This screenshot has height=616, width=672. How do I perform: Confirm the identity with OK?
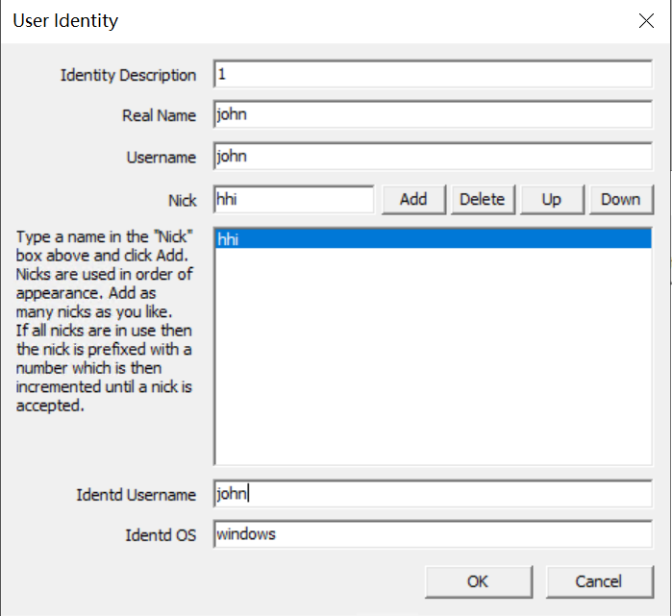[x=478, y=581]
